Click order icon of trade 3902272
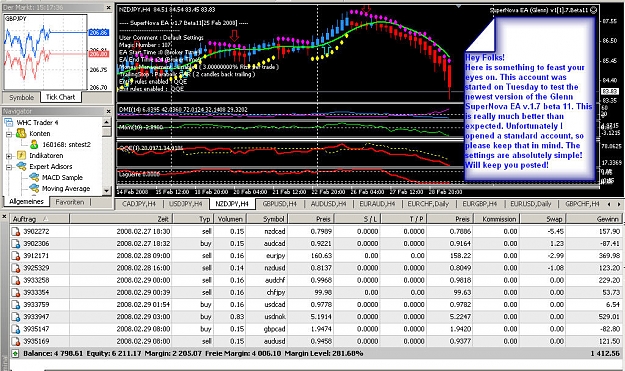Image resolution: width=625 pixels, height=371 pixels. coord(16,232)
